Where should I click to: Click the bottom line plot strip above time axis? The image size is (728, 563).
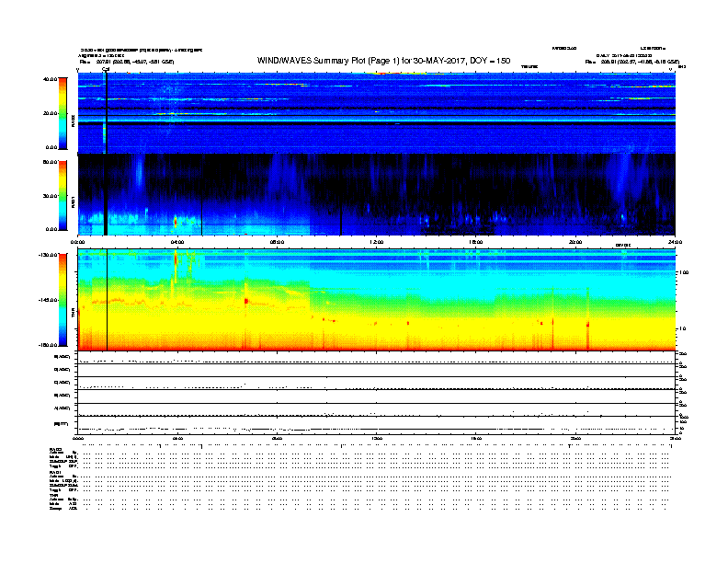(377, 425)
